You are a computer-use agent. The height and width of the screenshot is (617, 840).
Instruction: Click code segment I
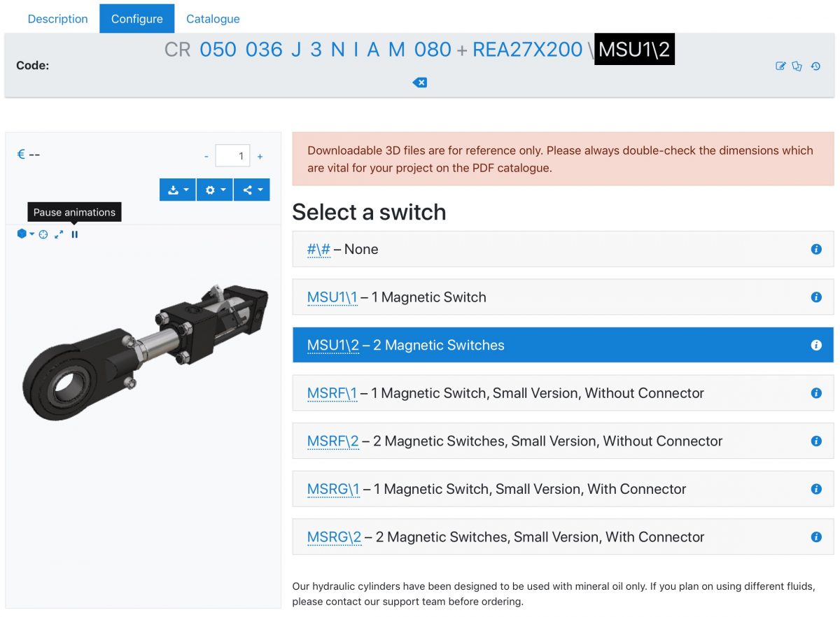(356, 50)
